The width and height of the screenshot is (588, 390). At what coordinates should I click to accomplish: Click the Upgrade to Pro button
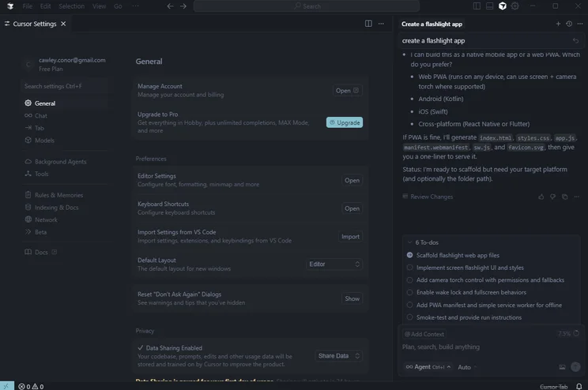point(345,122)
